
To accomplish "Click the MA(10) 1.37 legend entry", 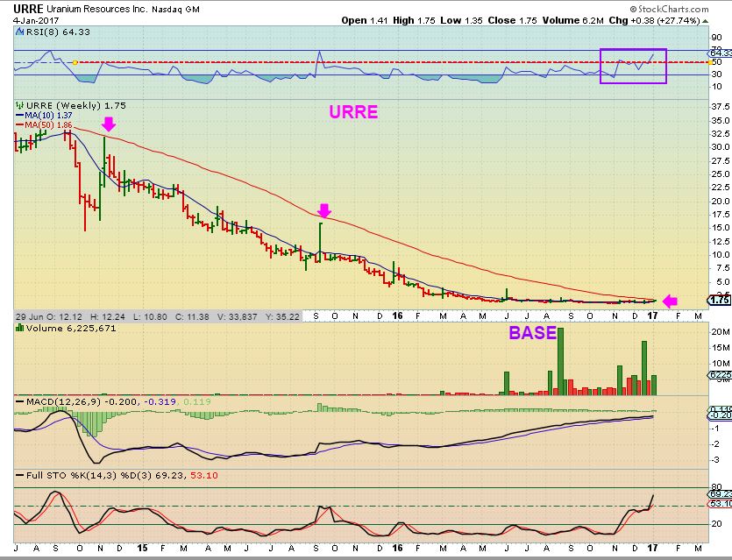I will [48, 116].
